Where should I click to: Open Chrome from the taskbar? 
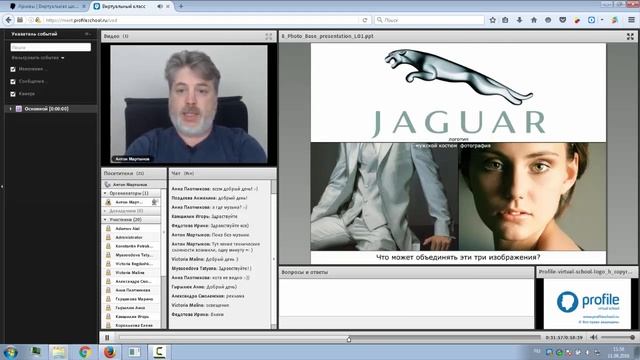click(x=85, y=352)
